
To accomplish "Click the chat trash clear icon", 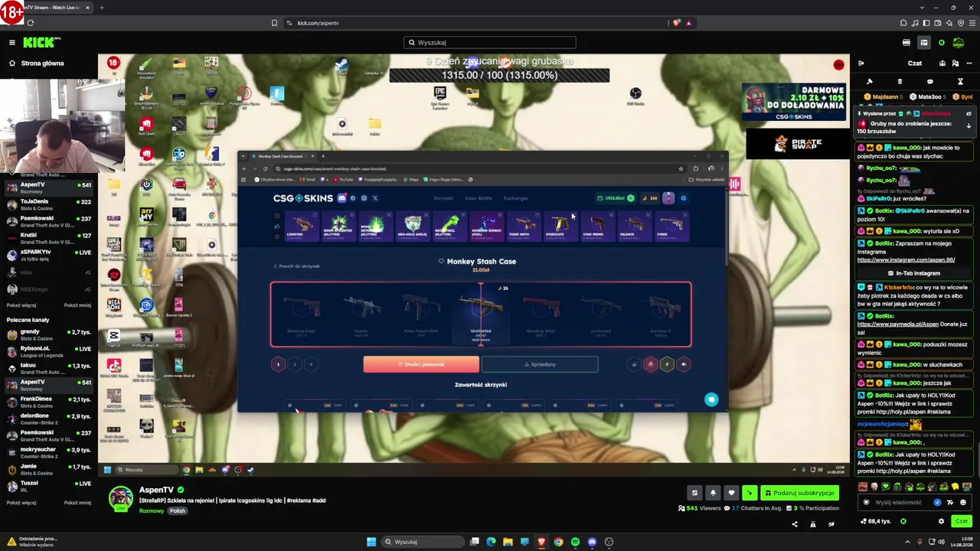I will click(900, 82).
